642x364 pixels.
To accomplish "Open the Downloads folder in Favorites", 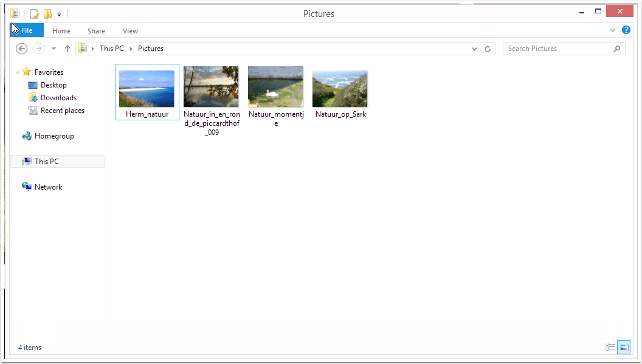I will [x=58, y=98].
